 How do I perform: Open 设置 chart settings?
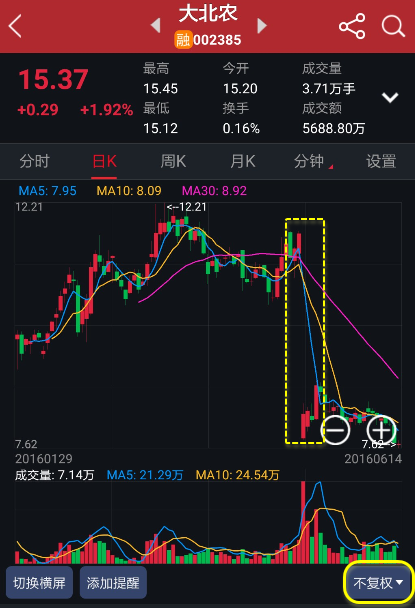point(381,161)
